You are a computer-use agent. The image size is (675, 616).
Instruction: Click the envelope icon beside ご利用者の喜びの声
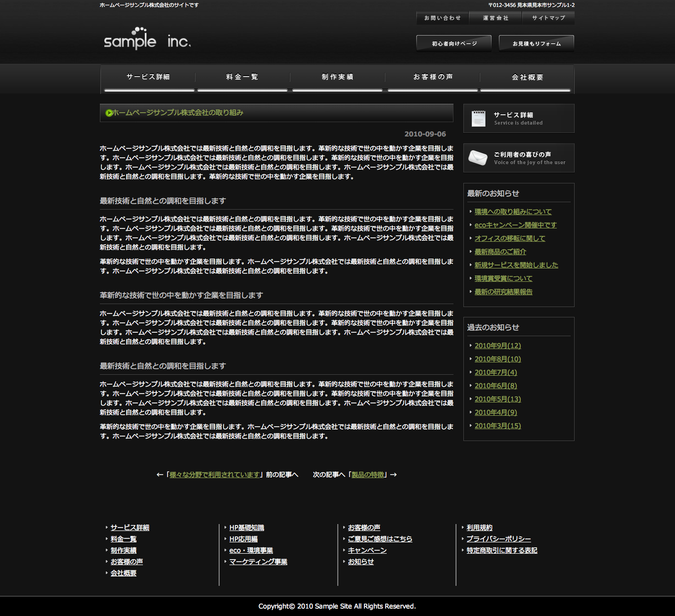478,158
